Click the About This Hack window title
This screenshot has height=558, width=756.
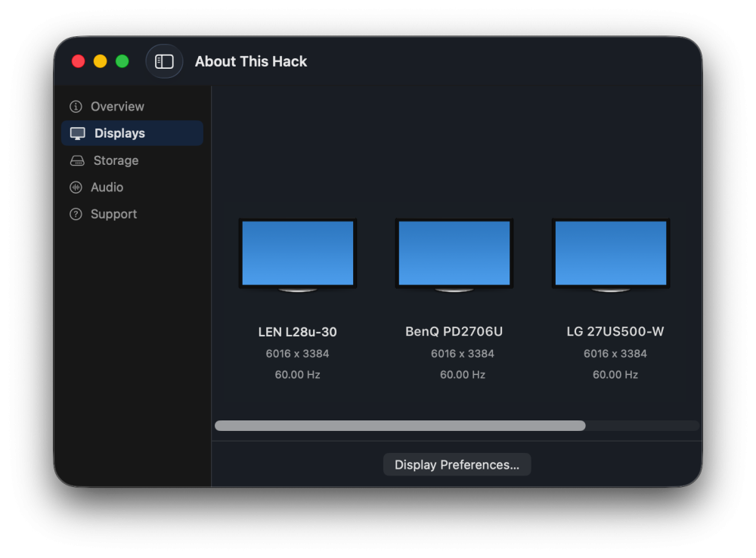251,62
